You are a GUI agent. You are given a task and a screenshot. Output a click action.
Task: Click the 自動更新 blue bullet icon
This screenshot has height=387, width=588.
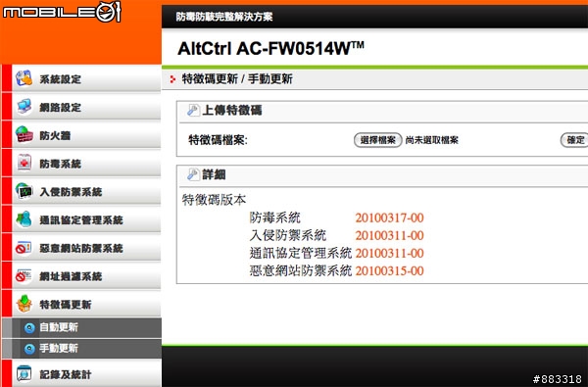coord(29,328)
